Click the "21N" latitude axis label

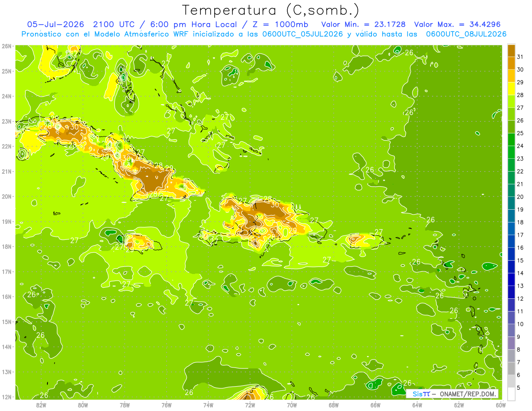point(7,171)
